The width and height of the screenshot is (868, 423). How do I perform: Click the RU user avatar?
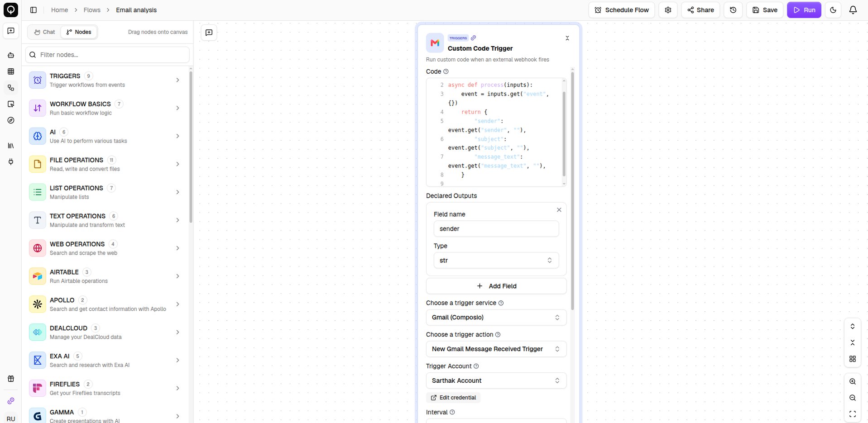(x=11, y=418)
